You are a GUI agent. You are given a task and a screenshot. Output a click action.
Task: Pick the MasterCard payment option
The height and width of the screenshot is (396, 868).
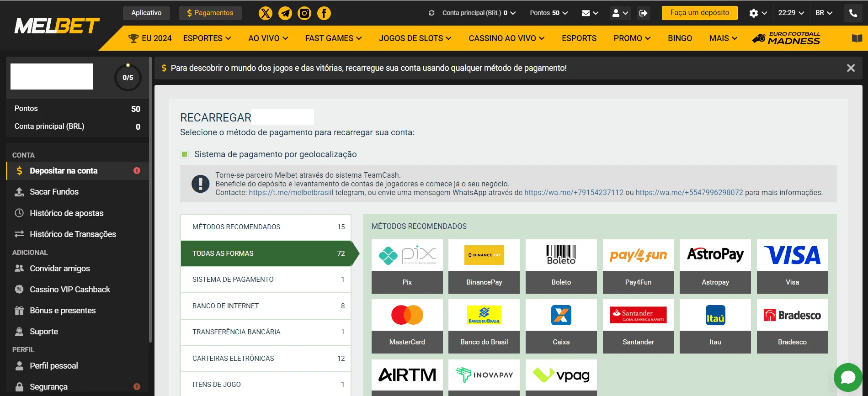tap(407, 326)
